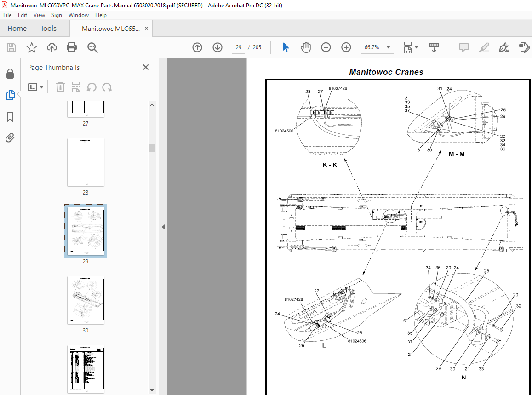The height and width of the screenshot is (395, 532).
Task: Upload file to cloud icon
Action: [x=51, y=47]
